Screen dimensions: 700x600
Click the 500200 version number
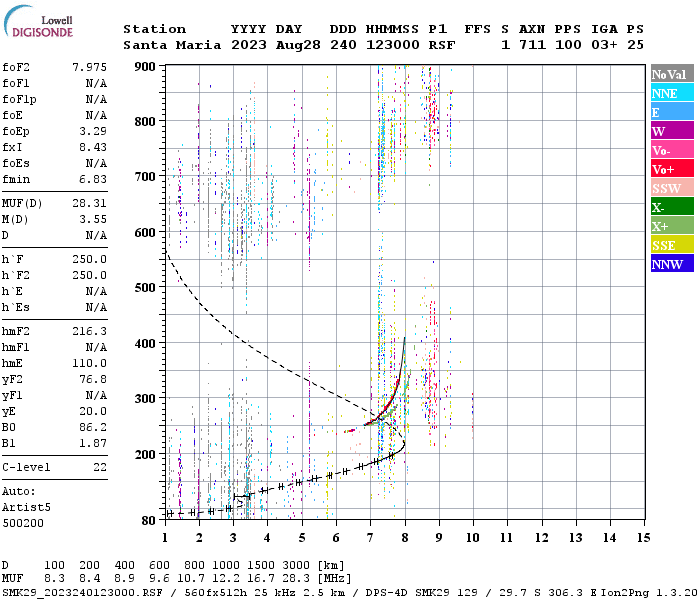[x=23, y=523]
